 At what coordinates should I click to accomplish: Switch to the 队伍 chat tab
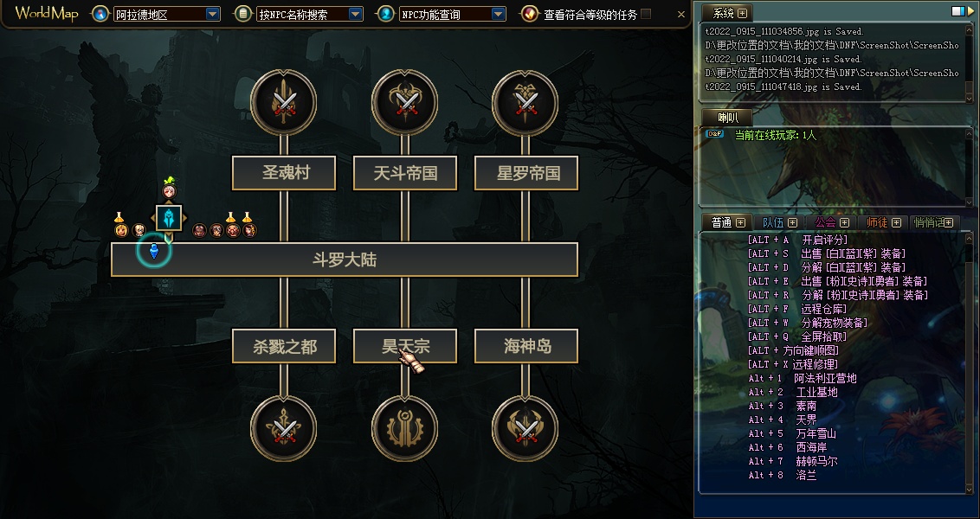pos(779,222)
